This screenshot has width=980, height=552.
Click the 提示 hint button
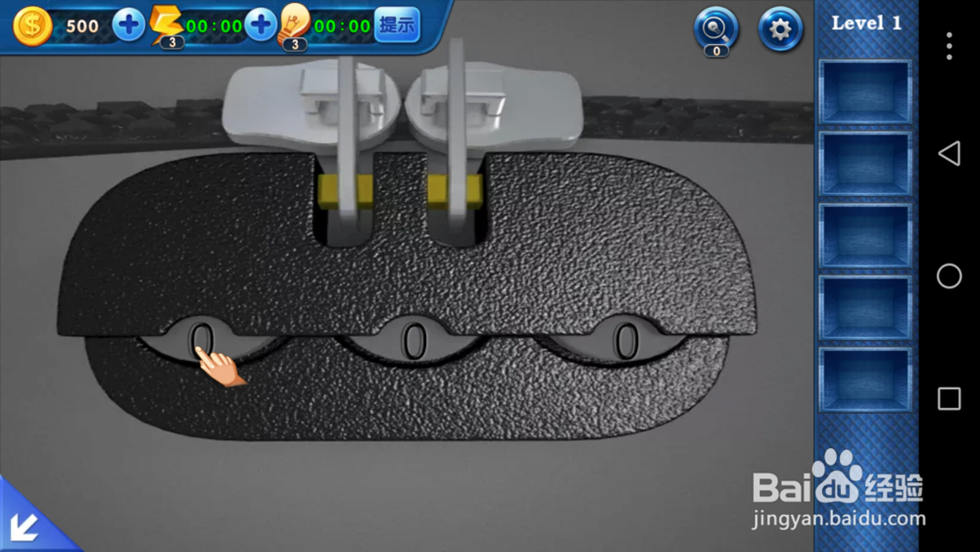click(397, 25)
